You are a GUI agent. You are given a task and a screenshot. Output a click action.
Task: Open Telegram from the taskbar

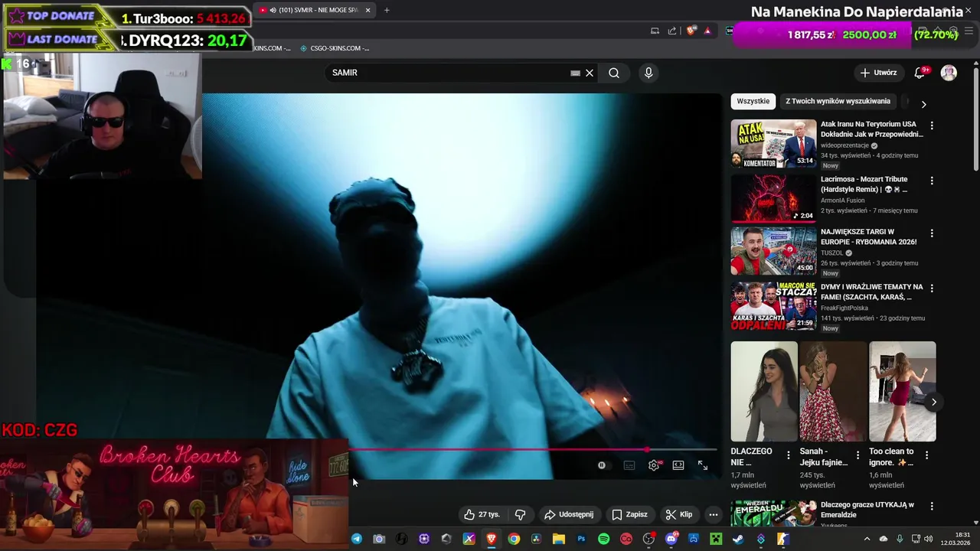tap(357, 539)
